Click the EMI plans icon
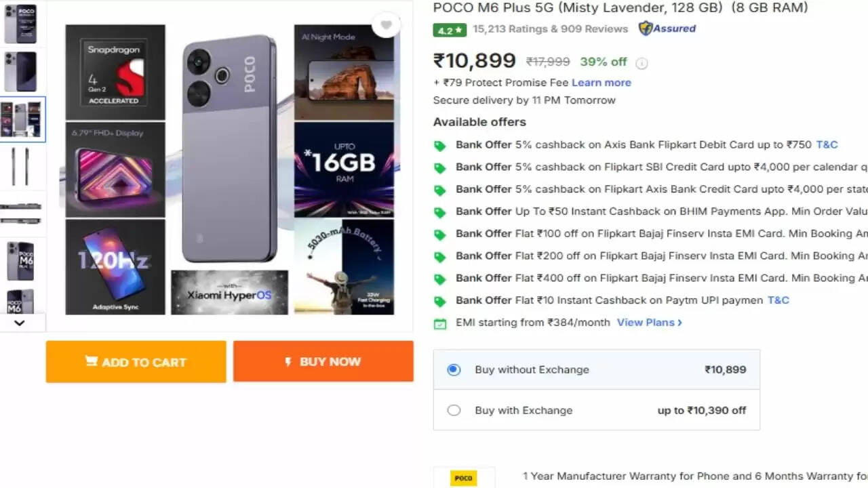The image size is (868, 488). [439, 322]
